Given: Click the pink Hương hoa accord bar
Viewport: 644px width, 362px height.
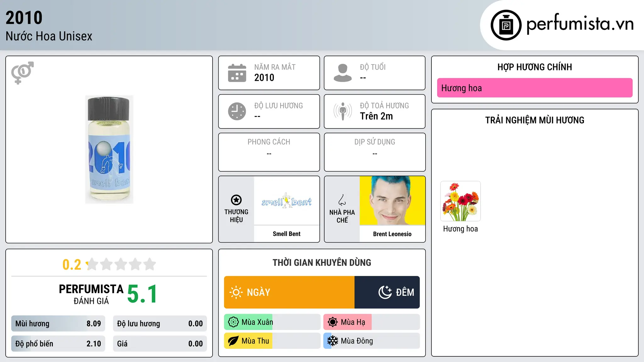Looking at the screenshot, I should (535, 88).
